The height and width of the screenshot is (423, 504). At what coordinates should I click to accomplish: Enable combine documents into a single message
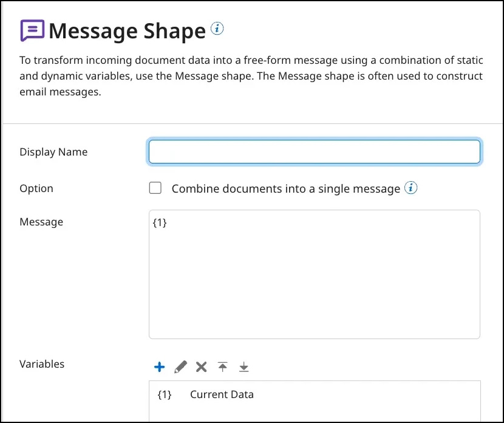[x=155, y=188]
